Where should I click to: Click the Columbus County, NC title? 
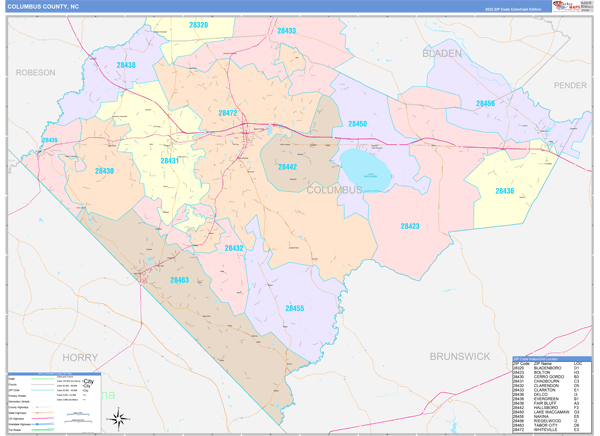[x=46, y=6]
